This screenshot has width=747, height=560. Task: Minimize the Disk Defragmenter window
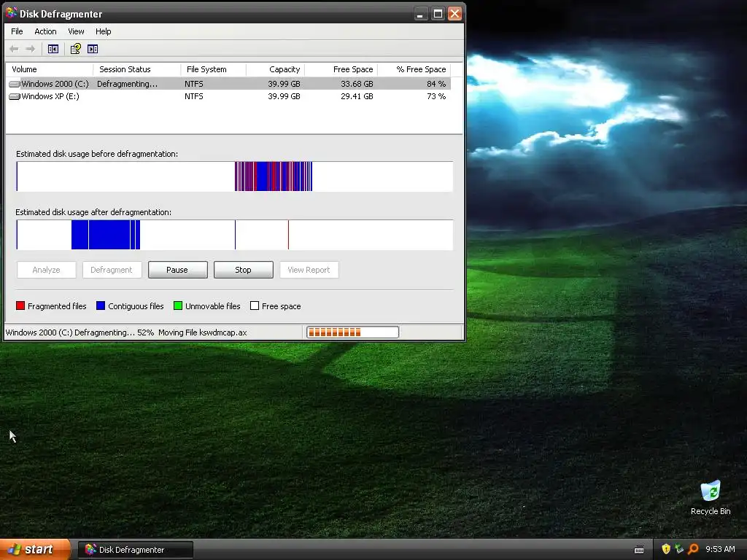point(419,14)
